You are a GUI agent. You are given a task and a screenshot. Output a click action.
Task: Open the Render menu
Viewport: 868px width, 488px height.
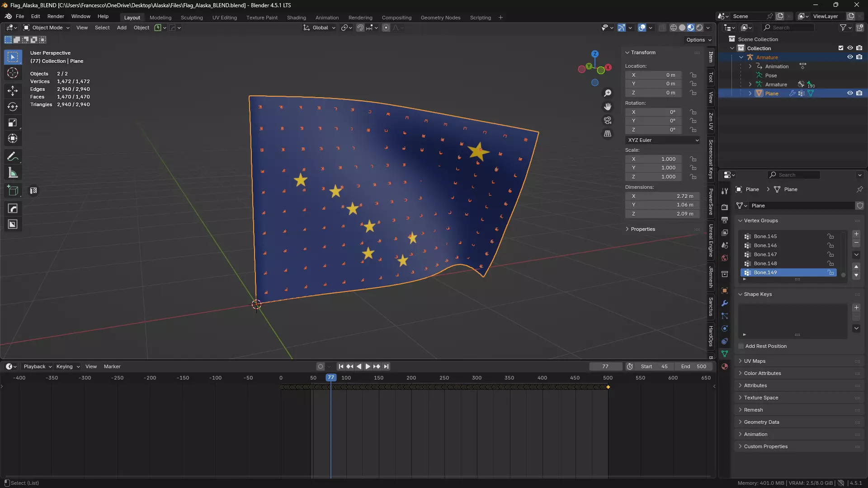(56, 16)
